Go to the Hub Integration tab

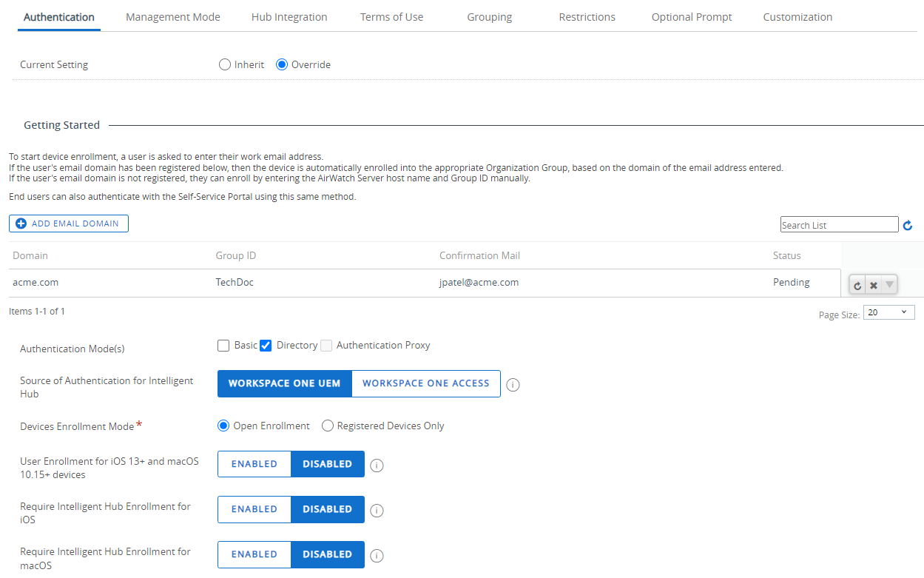point(289,17)
